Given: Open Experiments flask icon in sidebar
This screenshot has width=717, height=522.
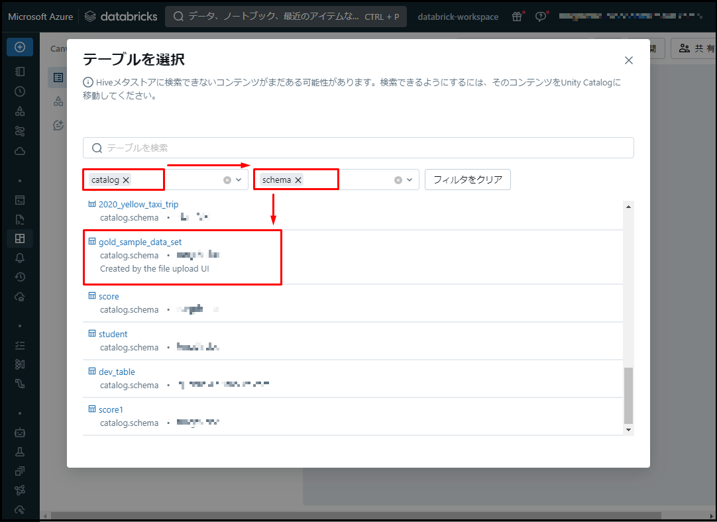Looking at the screenshot, I should [20, 452].
